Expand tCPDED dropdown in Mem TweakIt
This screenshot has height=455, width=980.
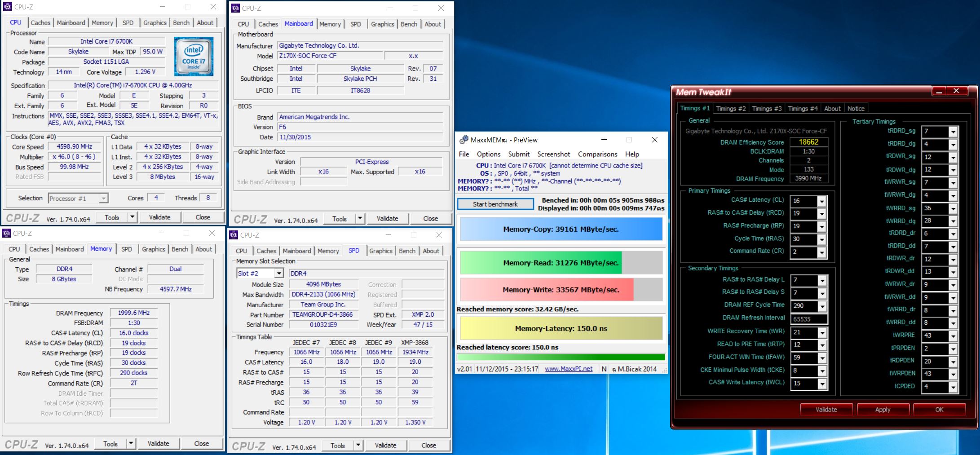click(x=953, y=387)
